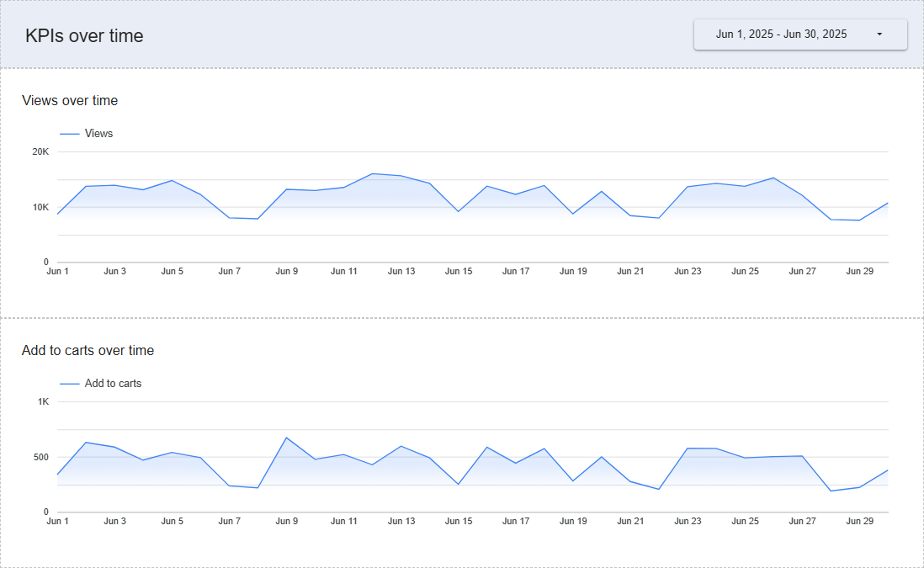Click 'Jun 25' label on Views chart axis
This screenshot has height=568, width=924.
[x=745, y=272]
